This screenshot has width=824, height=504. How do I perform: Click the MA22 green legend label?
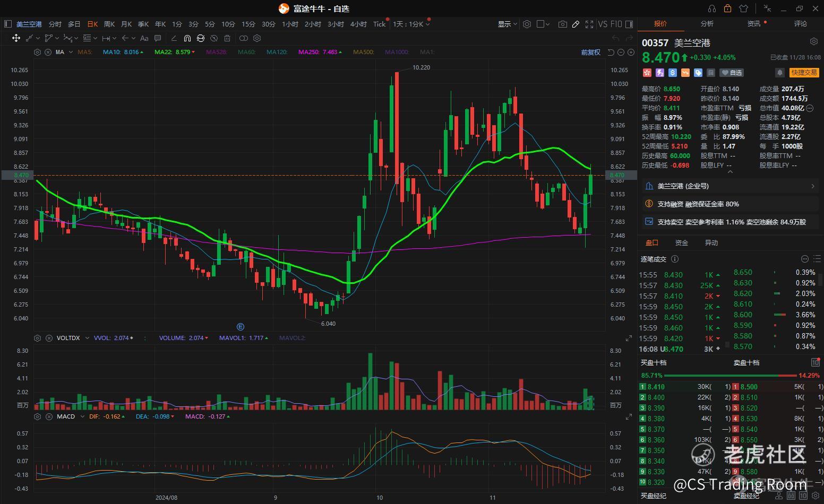(x=175, y=52)
